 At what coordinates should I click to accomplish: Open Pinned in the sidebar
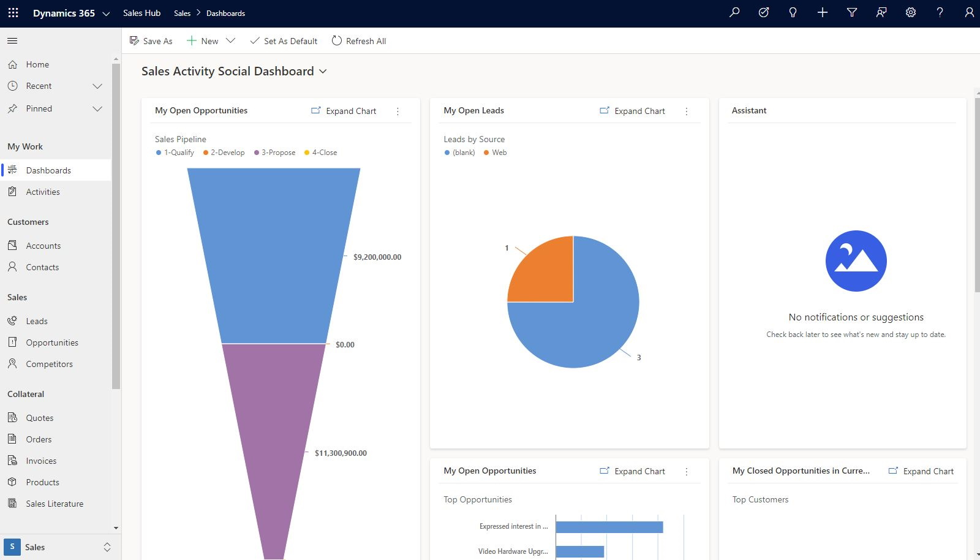(x=39, y=108)
